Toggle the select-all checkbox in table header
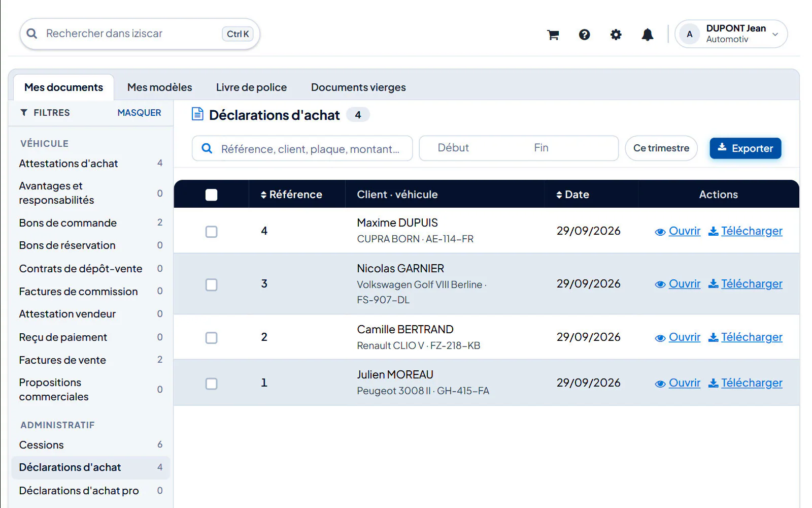This screenshot has height=508, width=812. pyautogui.click(x=212, y=195)
